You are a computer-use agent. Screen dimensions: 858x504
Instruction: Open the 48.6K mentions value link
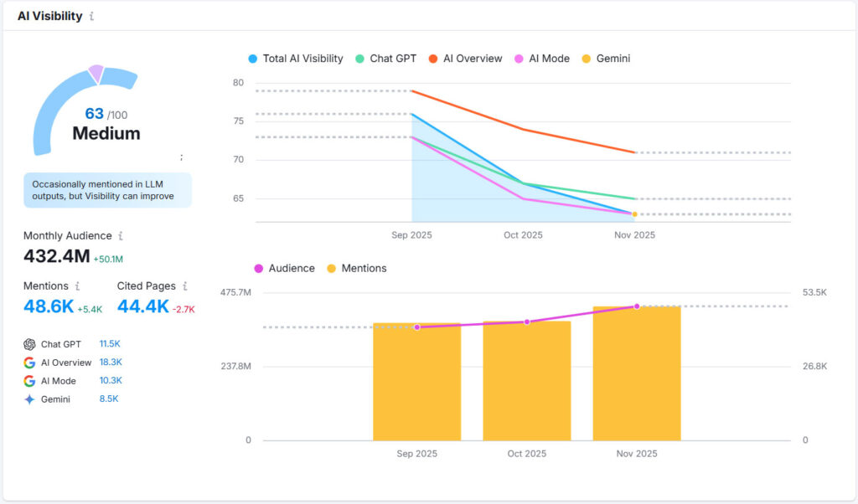(x=49, y=307)
